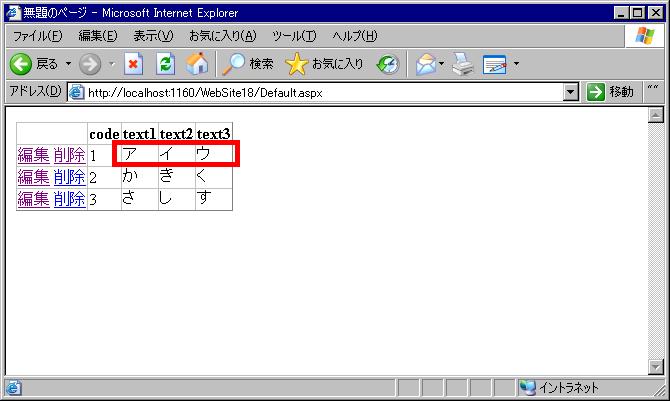This screenshot has height=401, width=670.
Task: Open Back button history dropdown arrow
Action: pos(68,64)
